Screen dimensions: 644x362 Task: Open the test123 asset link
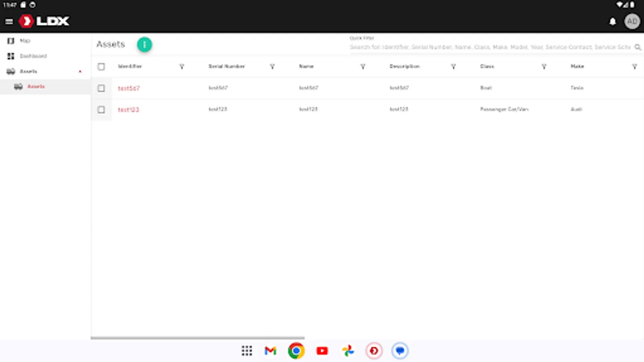129,109
